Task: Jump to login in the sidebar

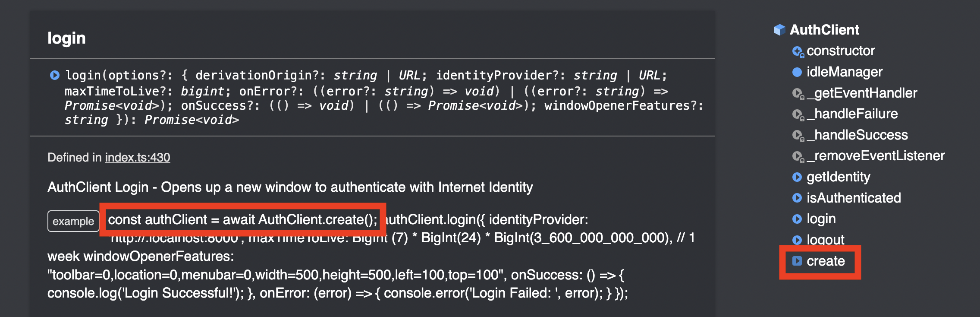Action: click(x=821, y=219)
